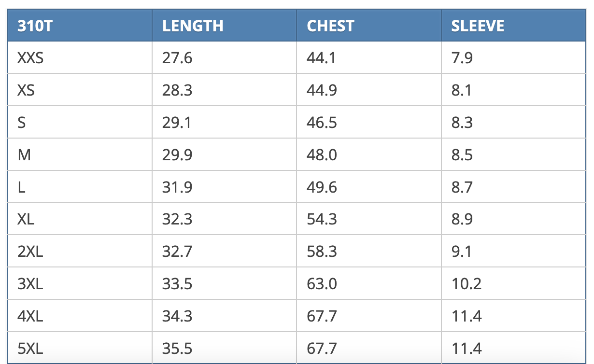The width and height of the screenshot is (594, 364).
Task: Click the length value 29.1 for S
Action: tap(177, 123)
